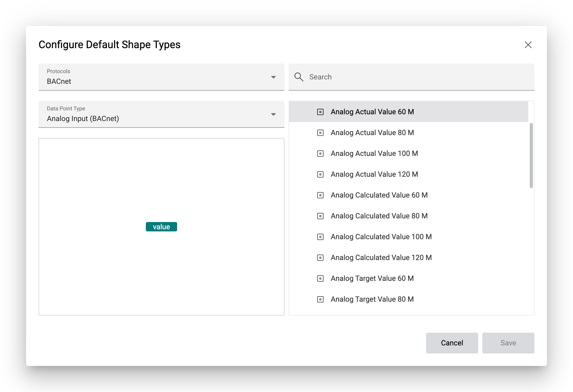Viewport: 573px width, 392px height.
Task: Click the teal value shape preview
Action: [x=161, y=226]
